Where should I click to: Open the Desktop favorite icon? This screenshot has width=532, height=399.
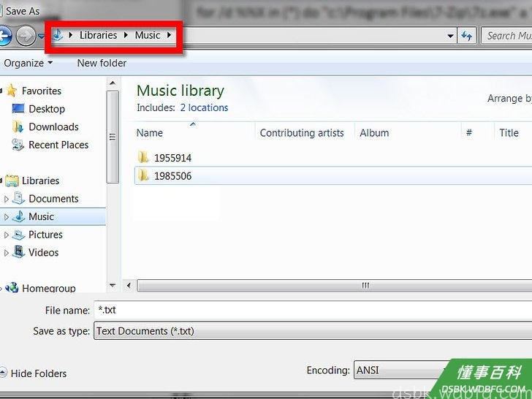click(18, 109)
